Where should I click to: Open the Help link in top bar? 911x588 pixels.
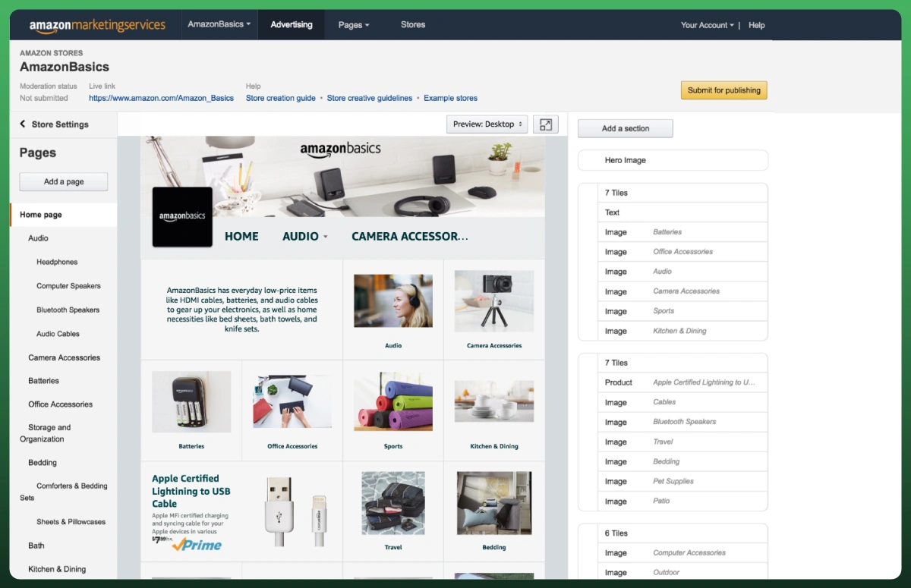pos(756,25)
